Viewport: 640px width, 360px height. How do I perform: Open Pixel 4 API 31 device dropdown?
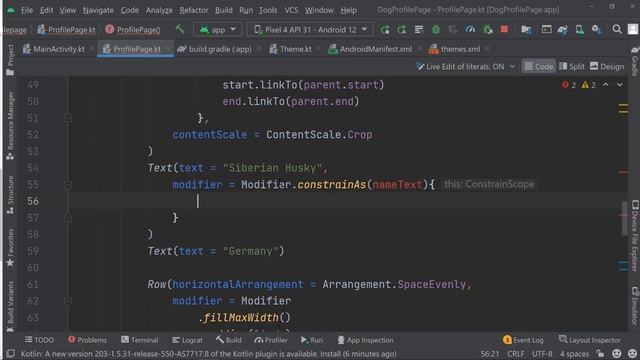[310, 29]
